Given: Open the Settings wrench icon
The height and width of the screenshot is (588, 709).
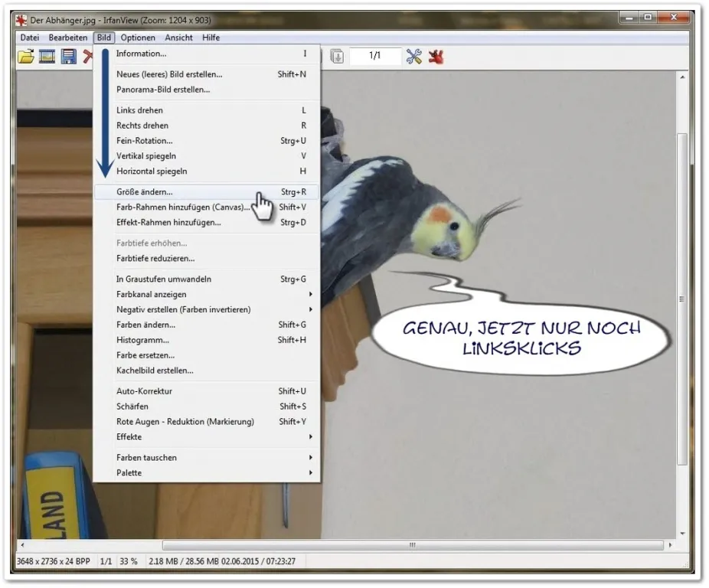Looking at the screenshot, I should pyautogui.click(x=413, y=57).
